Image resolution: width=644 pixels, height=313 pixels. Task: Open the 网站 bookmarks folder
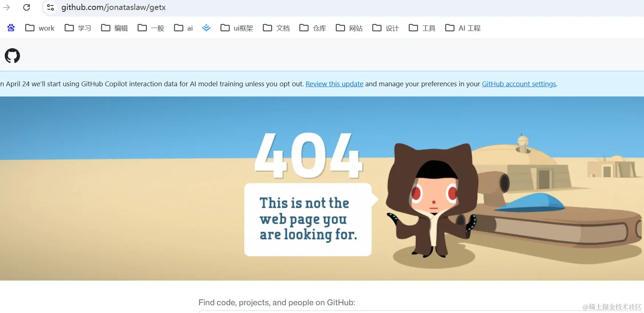[x=349, y=28]
